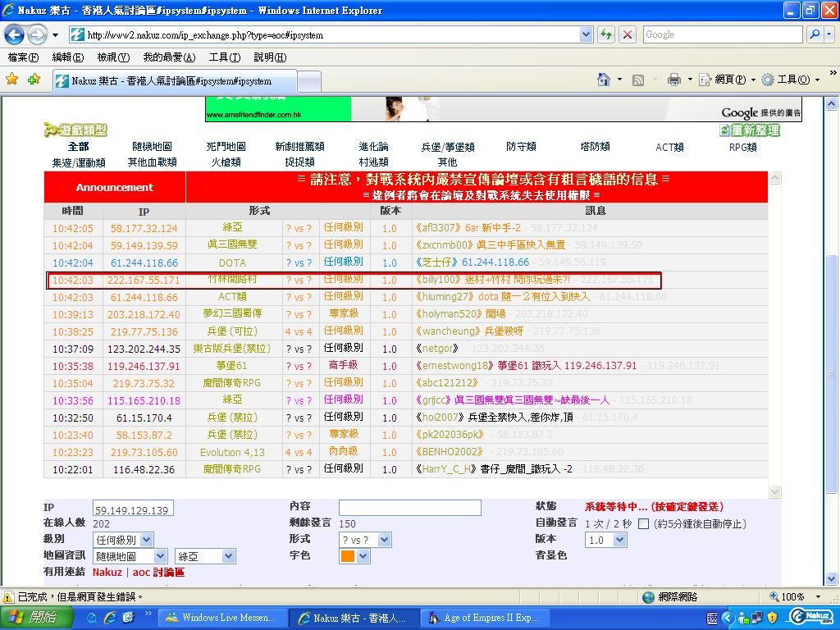Open the 隨機地圖 map type dropdown
This screenshot has height=630, width=840.
click(130, 556)
